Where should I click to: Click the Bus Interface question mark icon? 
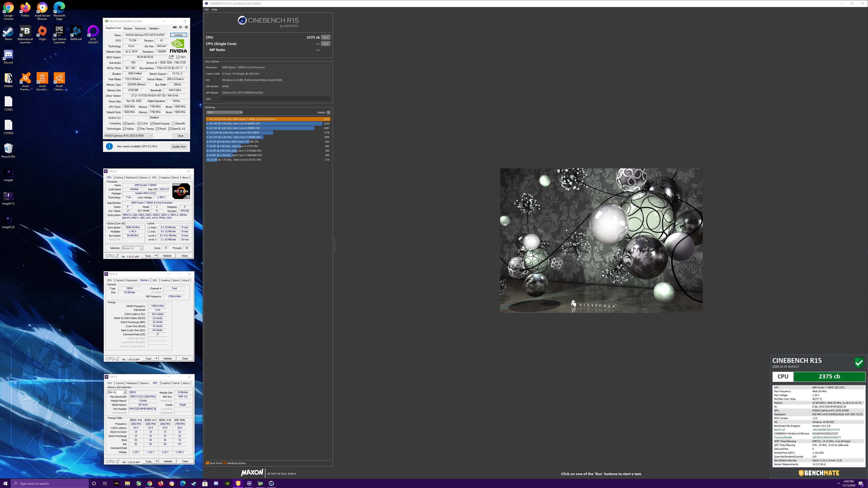186,68
